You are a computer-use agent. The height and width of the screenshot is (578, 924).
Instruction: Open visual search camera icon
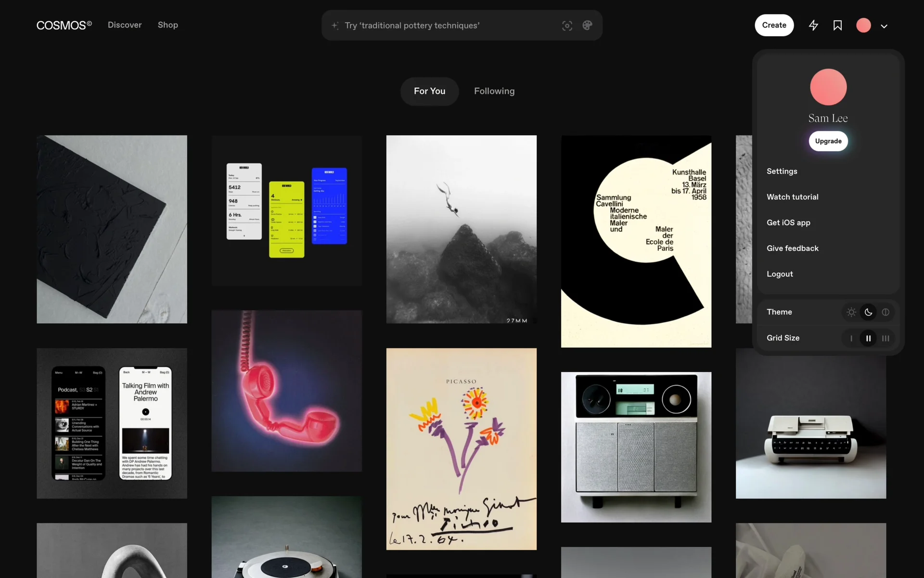pos(567,26)
